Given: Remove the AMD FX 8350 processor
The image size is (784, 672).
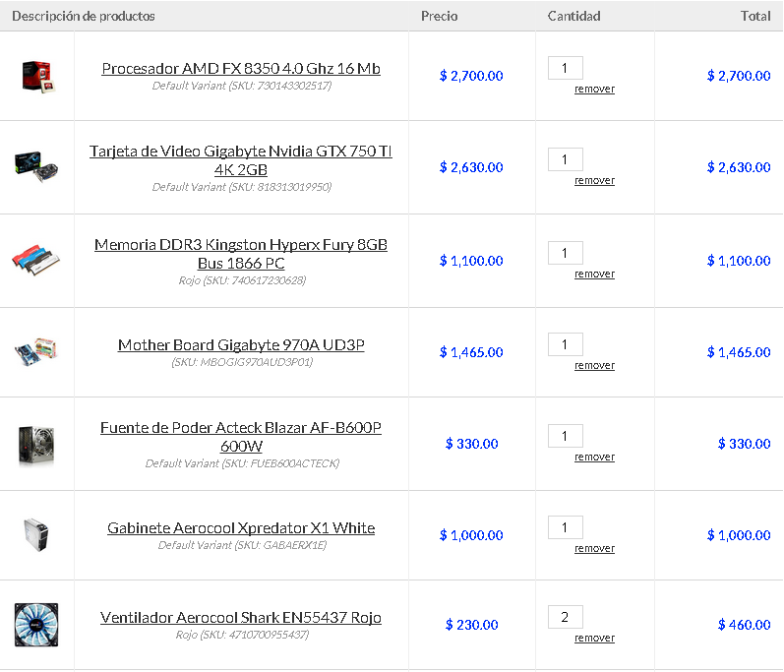Looking at the screenshot, I should pos(594,90).
